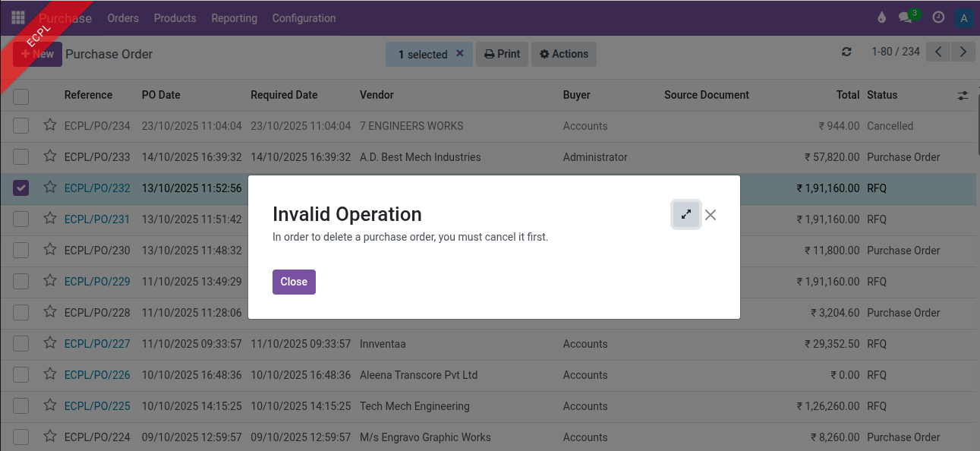
Task: Open the user avatar menu
Action: (x=964, y=18)
